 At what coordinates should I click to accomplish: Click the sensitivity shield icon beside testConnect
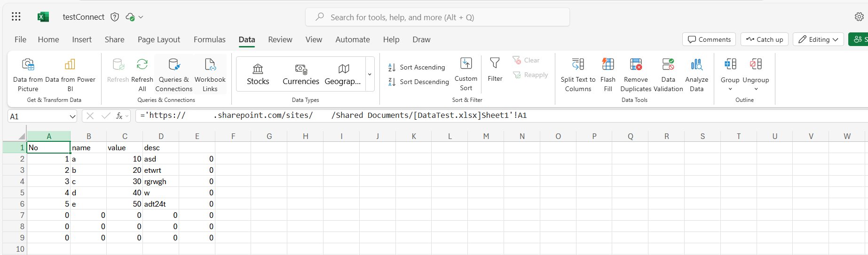(x=115, y=17)
